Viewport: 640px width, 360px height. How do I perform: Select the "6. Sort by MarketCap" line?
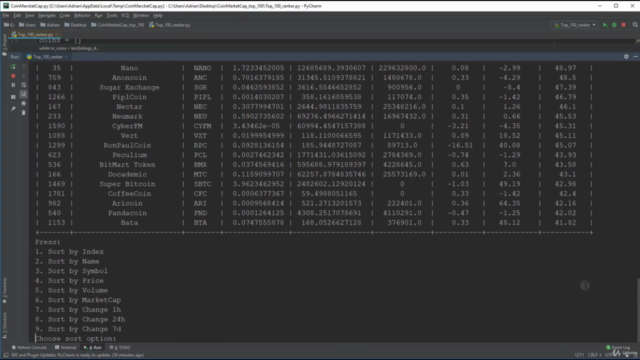tap(78, 300)
